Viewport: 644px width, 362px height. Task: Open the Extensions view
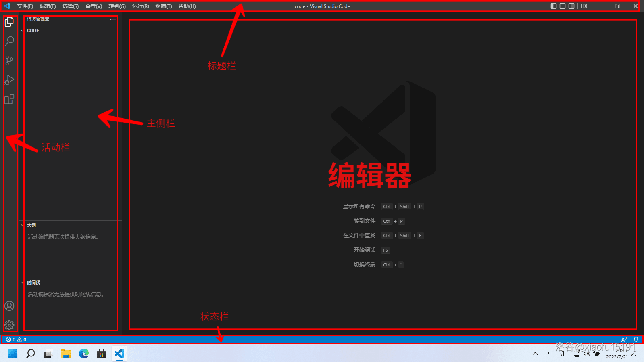pyautogui.click(x=9, y=99)
